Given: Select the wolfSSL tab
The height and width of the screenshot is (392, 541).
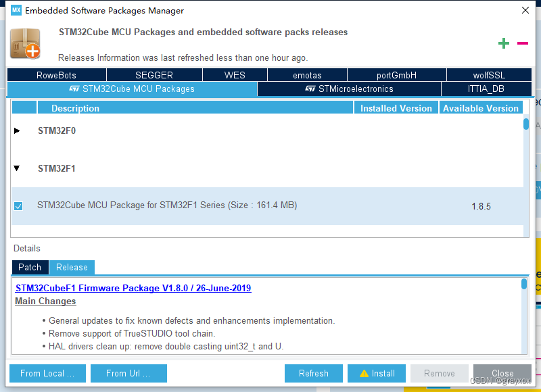Looking at the screenshot, I should point(489,75).
